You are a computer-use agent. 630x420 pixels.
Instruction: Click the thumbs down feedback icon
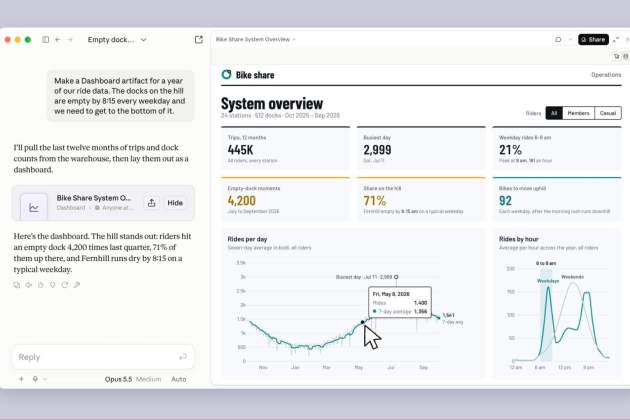click(53, 285)
